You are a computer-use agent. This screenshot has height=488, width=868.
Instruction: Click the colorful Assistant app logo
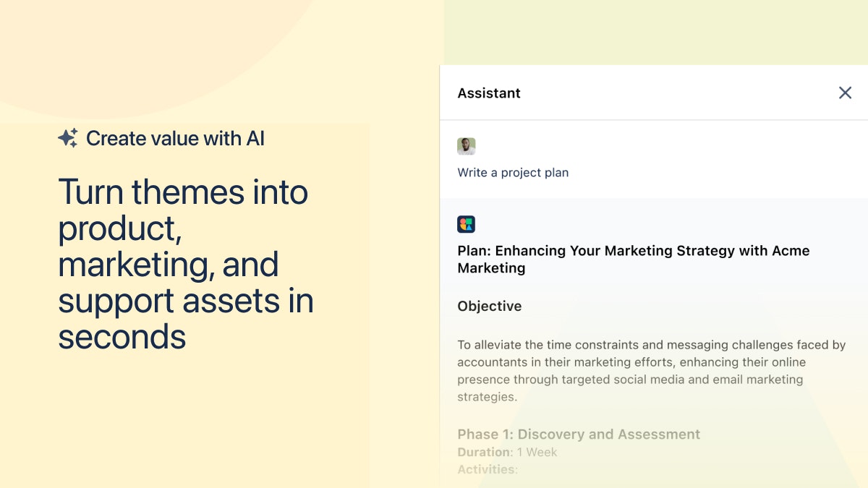pyautogui.click(x=467, y=224)
